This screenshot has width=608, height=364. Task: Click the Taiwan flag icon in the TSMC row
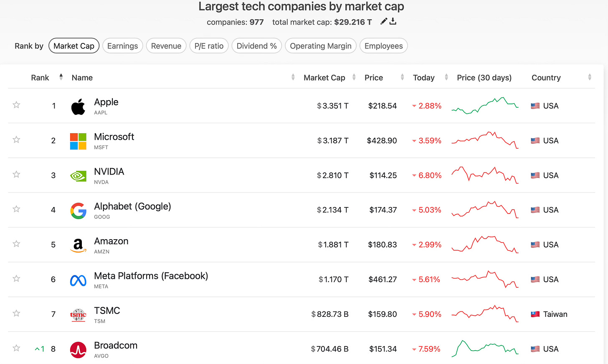click(535, 314)
